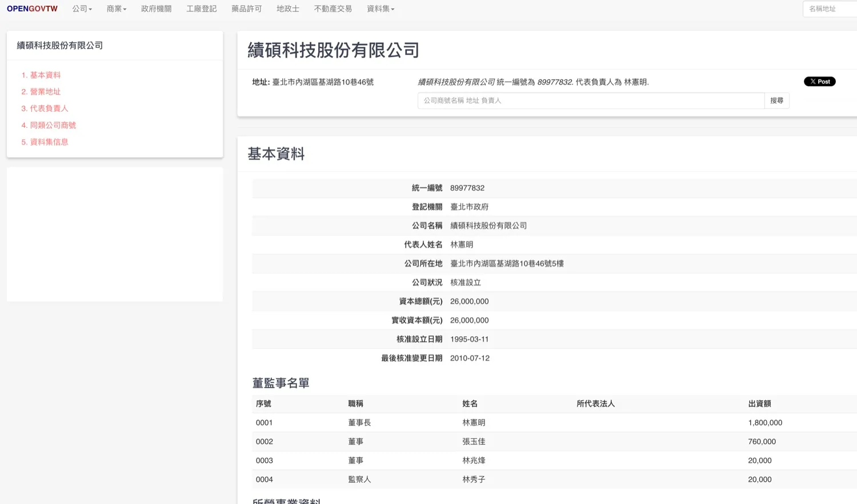Select 最後核准變更日期 value 2010-07-12
This screenshot has width=857, height=504.
tap(470, 358)
